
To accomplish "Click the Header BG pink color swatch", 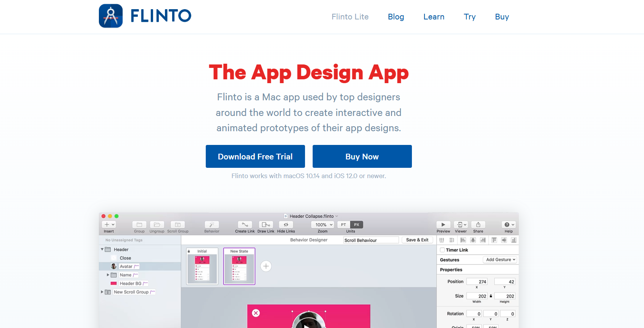I will pyautogui.click(x=113, y=283).
